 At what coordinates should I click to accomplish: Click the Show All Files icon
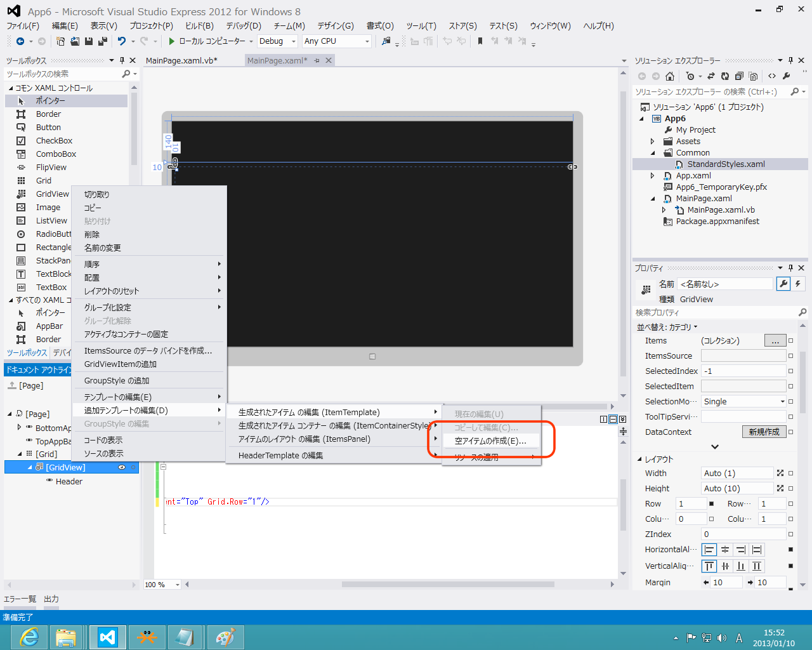click(x=753, y=76)
